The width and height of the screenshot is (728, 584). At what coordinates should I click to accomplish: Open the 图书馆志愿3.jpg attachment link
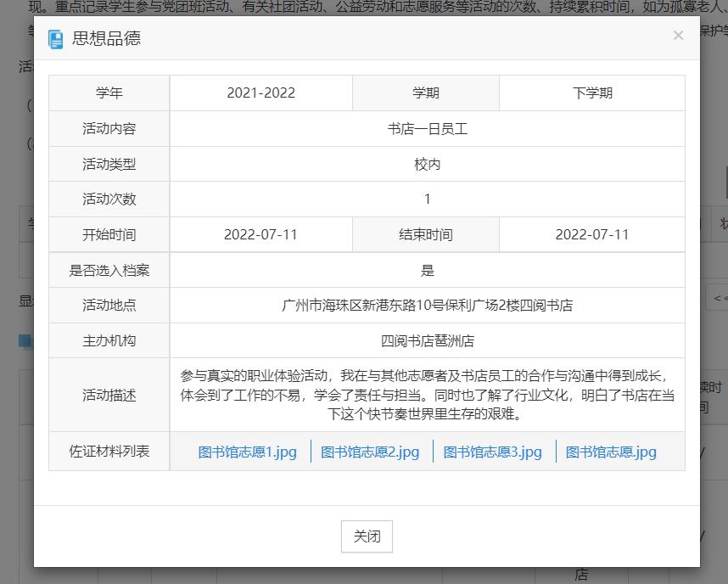click(x=493, y=452)
